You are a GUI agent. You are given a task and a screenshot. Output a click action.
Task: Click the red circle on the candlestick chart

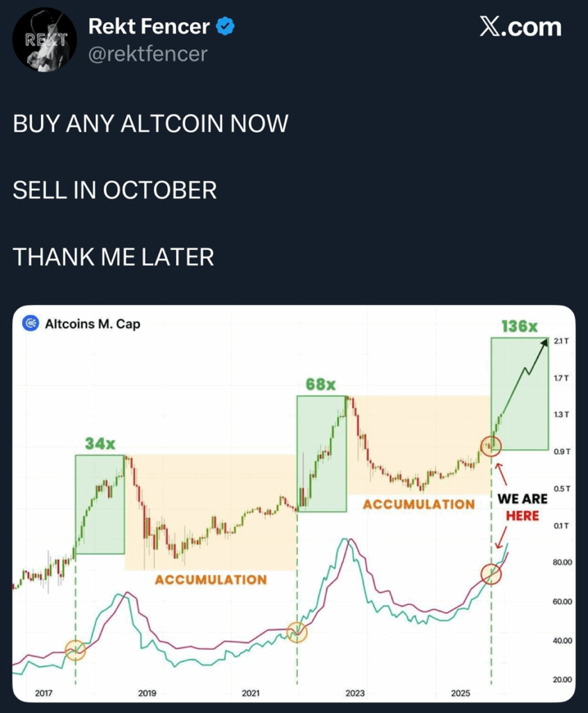pos(492,445)
